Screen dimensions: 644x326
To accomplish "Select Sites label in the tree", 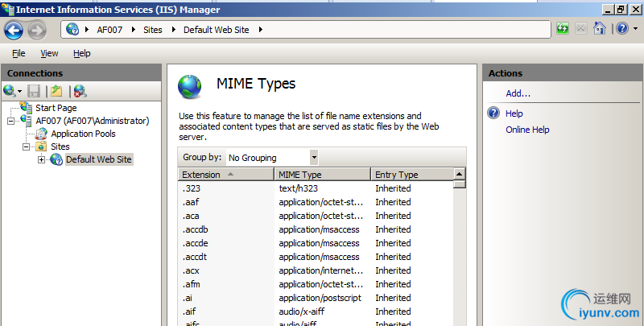I will (60, 146).
